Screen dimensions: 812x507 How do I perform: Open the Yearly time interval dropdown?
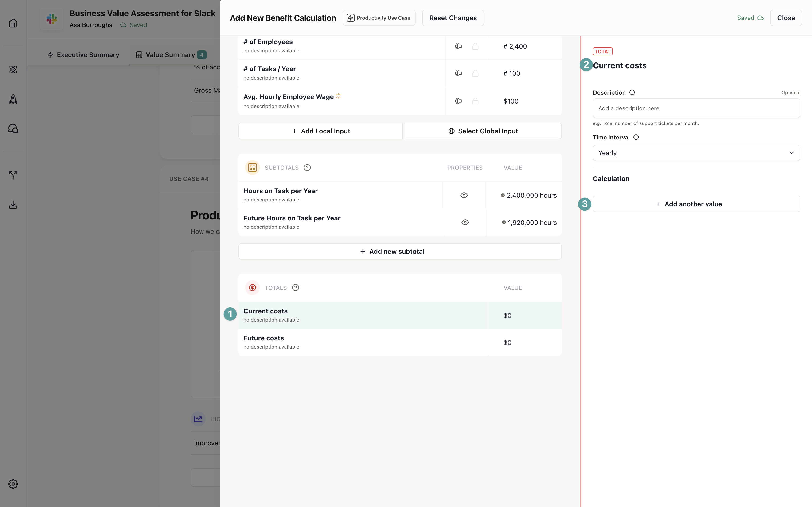click(696, 153)
